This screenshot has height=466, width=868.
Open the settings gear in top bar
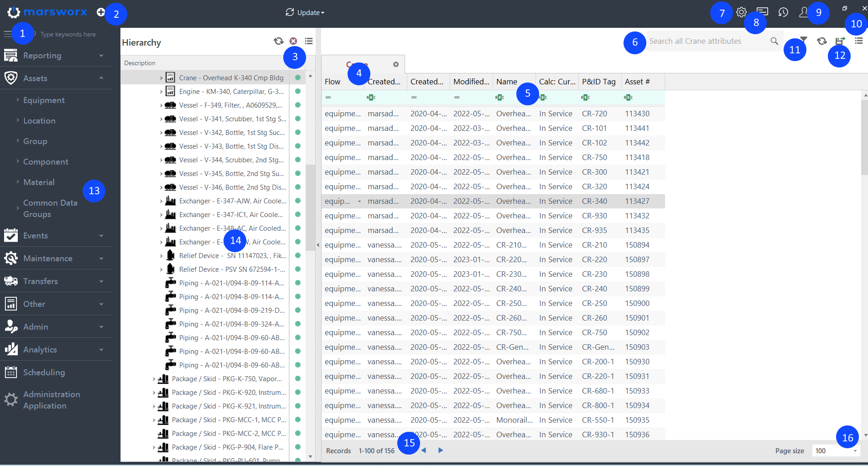(742, 12)
